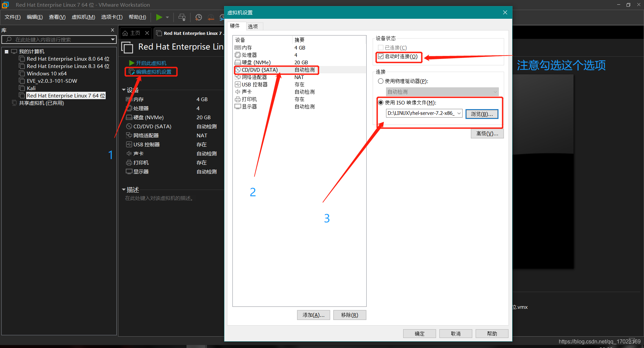The image size is (644, 348).
Task: Open the library search dropdown arrow
Action: (x=113, y=40)
